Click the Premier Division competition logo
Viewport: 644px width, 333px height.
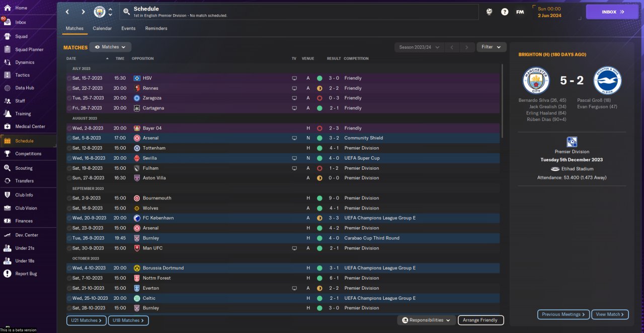572,142
